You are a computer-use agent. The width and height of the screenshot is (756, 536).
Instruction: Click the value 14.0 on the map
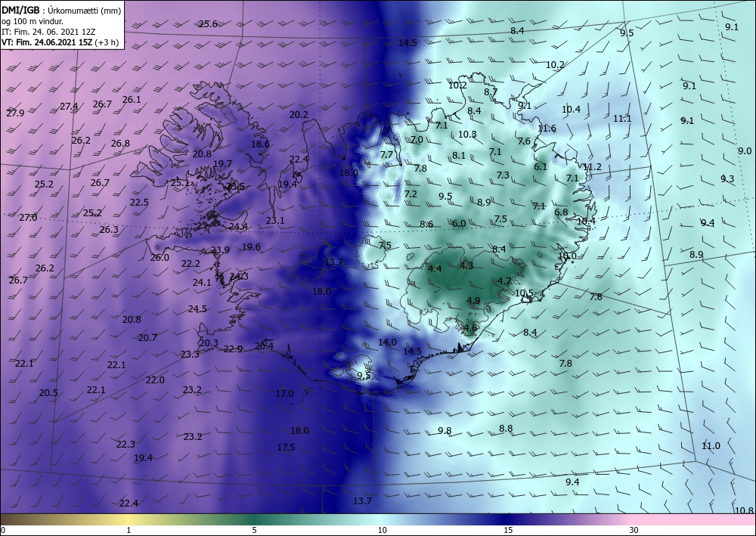pyautogui.click(x=387, y=342)
